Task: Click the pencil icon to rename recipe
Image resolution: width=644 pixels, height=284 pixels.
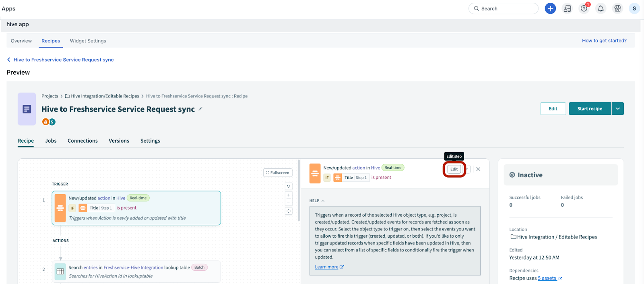Action: click(200, 109)
